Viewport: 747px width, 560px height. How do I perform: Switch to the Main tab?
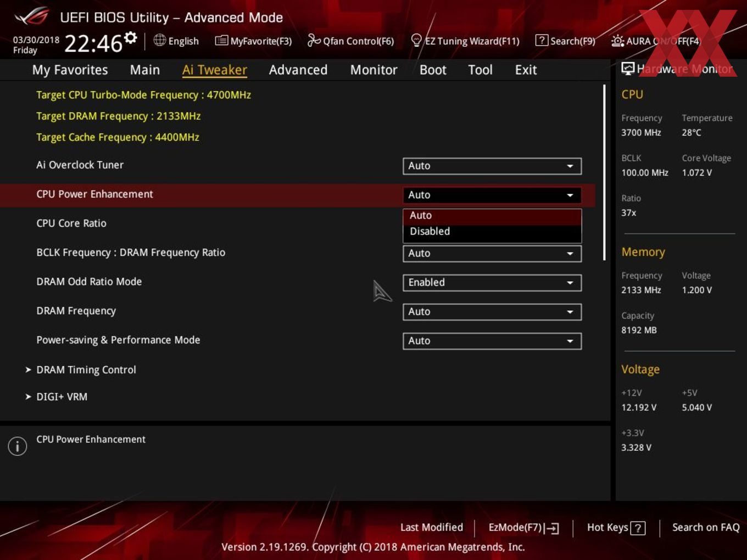click(145, 70)
